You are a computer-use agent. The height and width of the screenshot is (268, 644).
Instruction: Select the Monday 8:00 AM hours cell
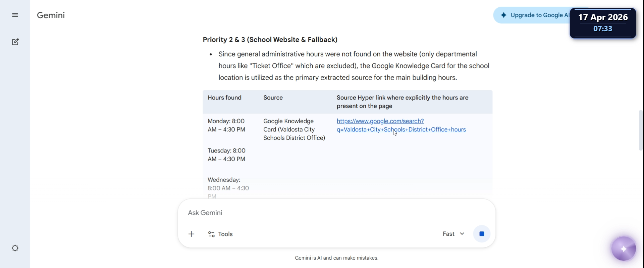tap(226, 125)
